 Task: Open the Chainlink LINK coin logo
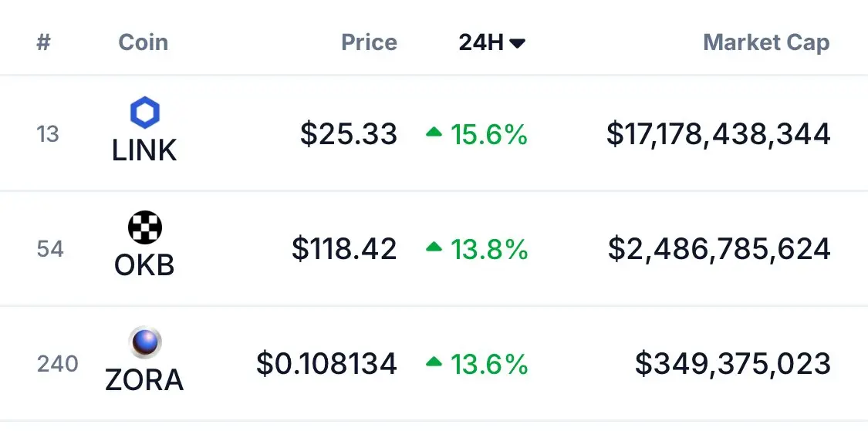point(144,113)
